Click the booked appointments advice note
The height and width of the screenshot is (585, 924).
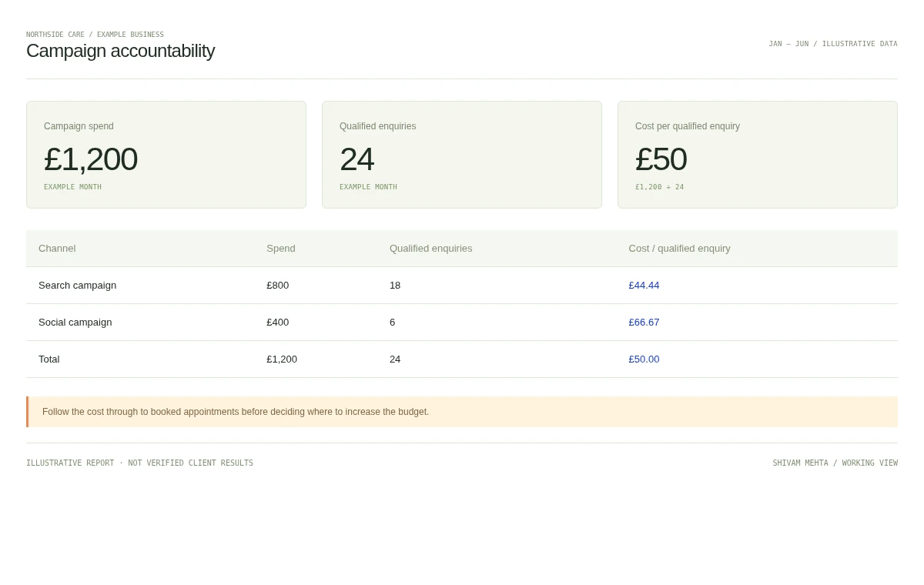click(x=462, y=412)
